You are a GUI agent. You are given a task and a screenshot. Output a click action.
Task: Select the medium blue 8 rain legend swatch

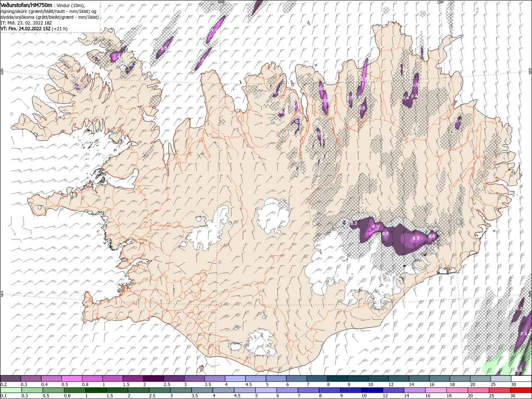[330, 390]
